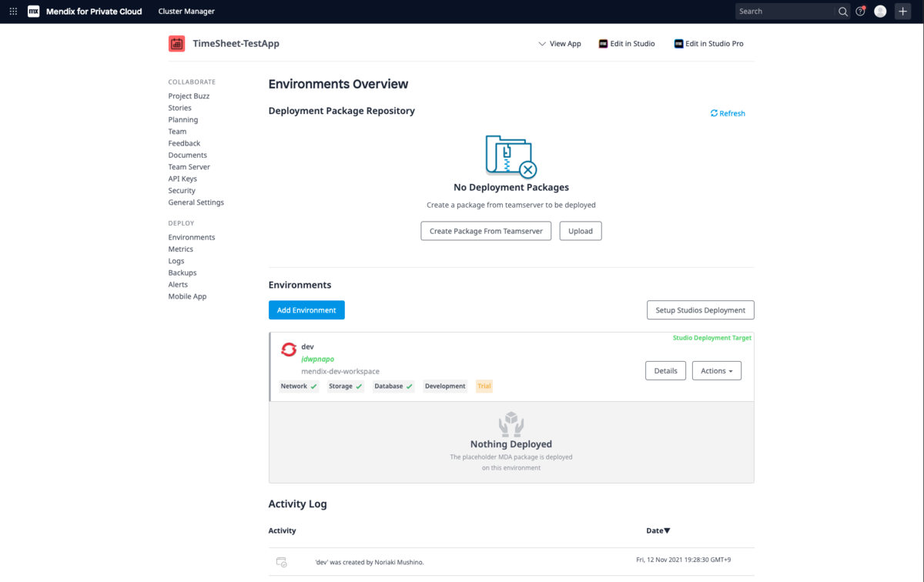Open Team Server page

point(189,167)
